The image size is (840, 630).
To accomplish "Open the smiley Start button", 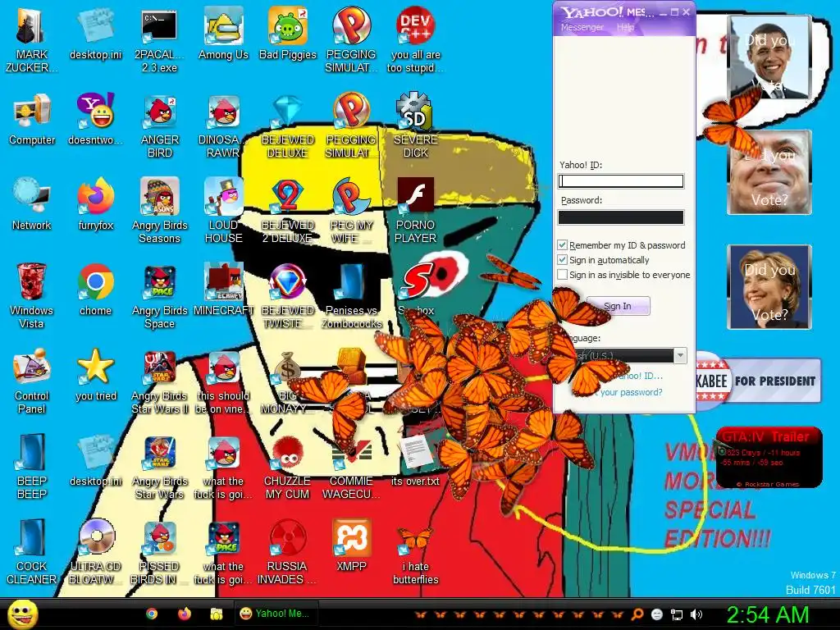I will [22, 614].
